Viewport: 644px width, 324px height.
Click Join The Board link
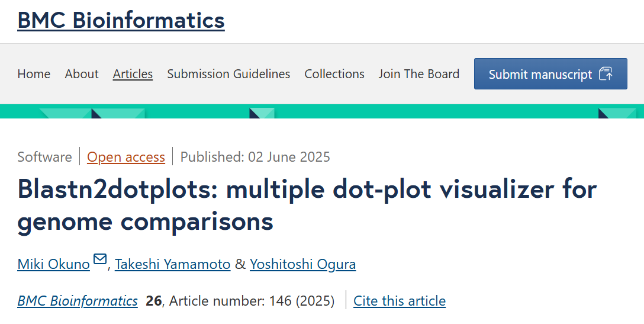point(419,74)
